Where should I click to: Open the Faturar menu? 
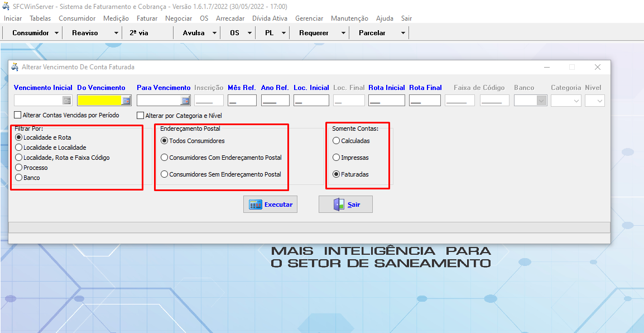[x=147, y=18]
